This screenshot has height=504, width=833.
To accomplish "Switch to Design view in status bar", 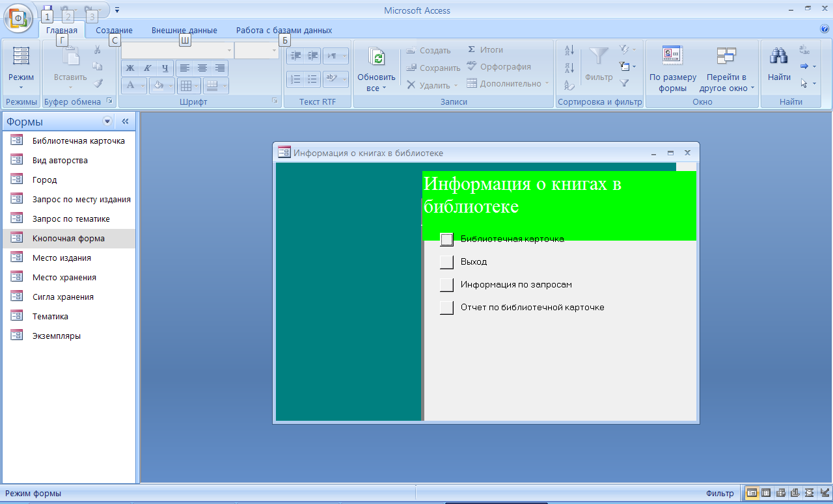I will 825,493.
